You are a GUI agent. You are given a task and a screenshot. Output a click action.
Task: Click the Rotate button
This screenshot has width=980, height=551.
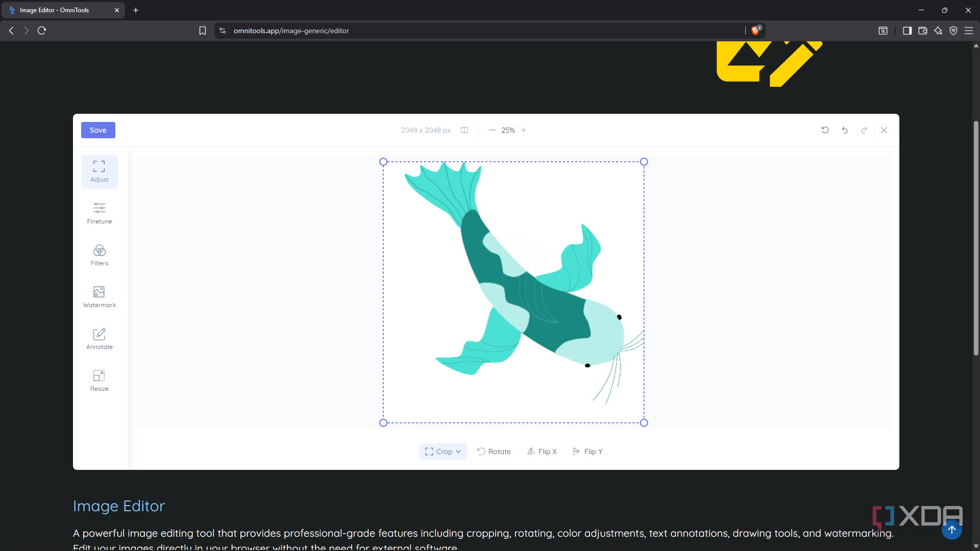[494, 452]
